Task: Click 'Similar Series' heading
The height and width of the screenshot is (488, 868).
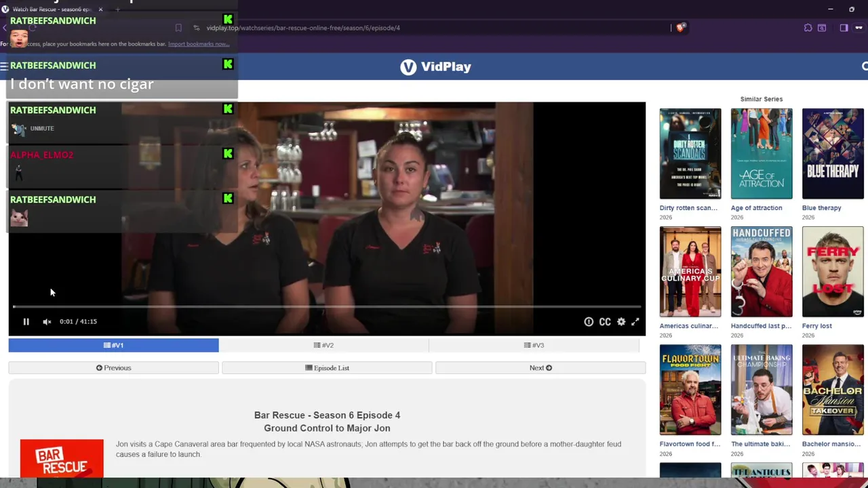Action: coord(762,99)
